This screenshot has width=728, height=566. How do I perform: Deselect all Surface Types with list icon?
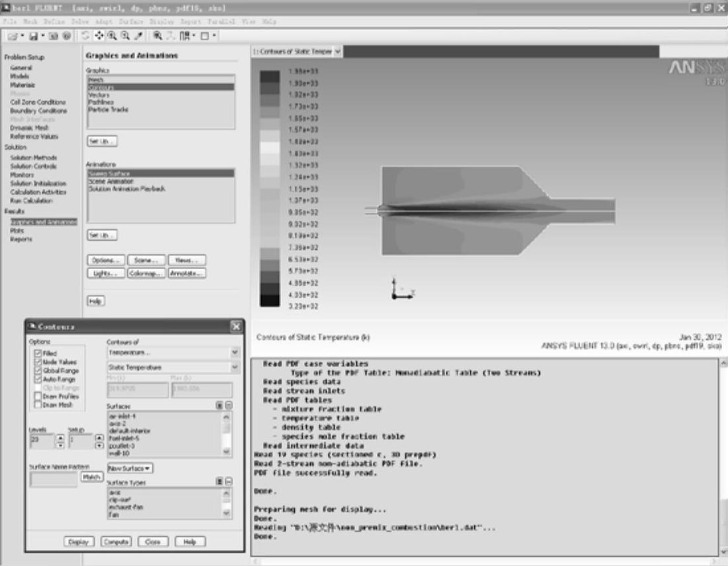pos(229,482)
